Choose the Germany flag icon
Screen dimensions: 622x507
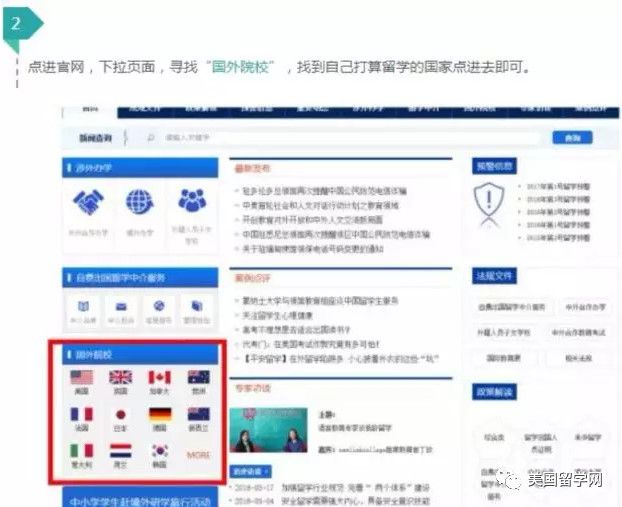pyautogui.click(x=160, y=414)
